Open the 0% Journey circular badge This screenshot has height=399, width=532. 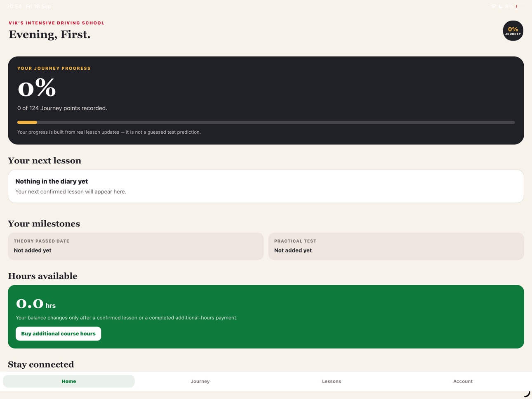513,31
